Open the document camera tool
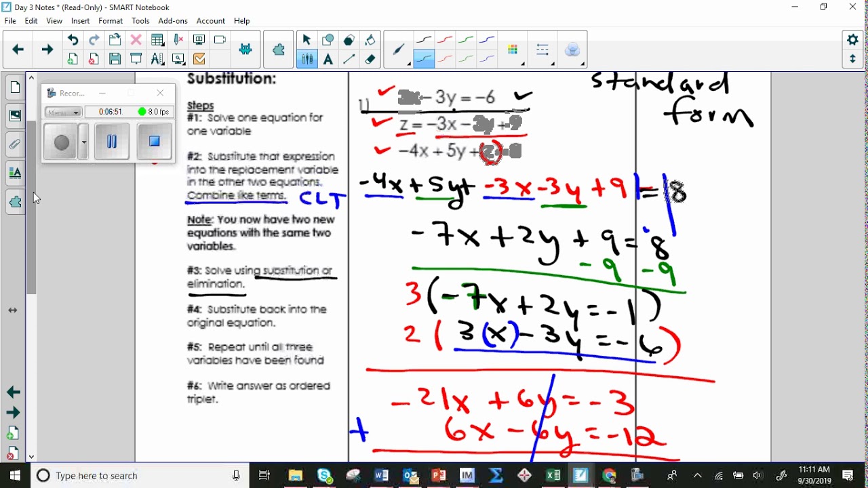Image resolution: width=868 pixels, height=488 pixels. point(220,40)
